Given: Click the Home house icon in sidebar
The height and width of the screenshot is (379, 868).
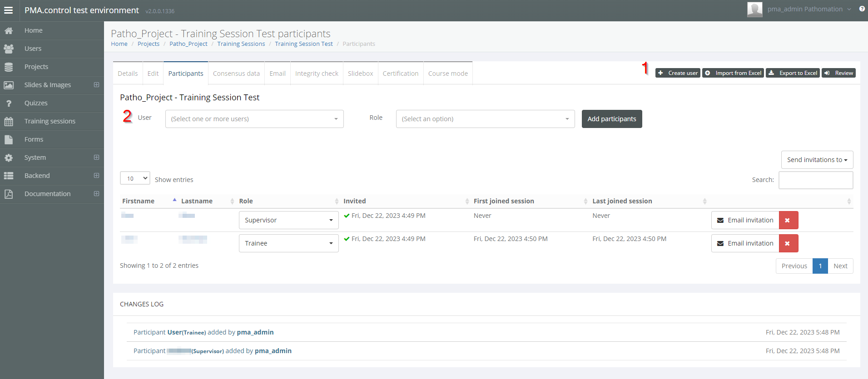Looking at the screenshot, I should pos(9,30).
